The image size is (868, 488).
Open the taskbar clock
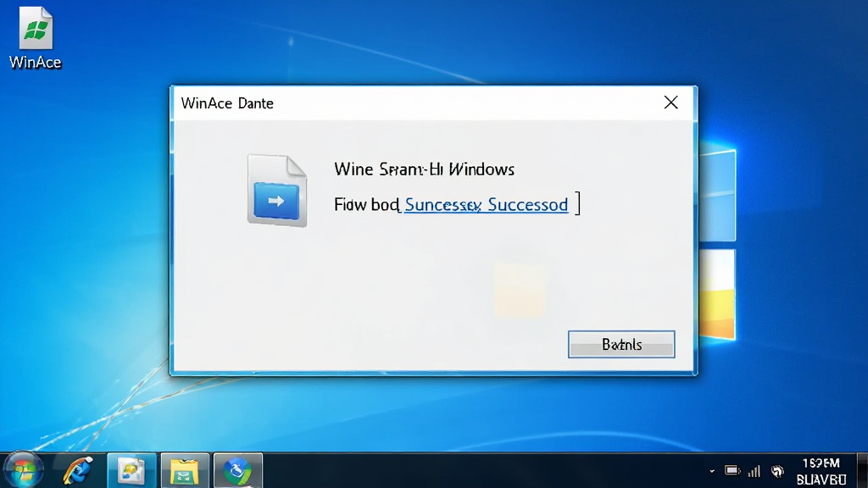click(821, 471)
